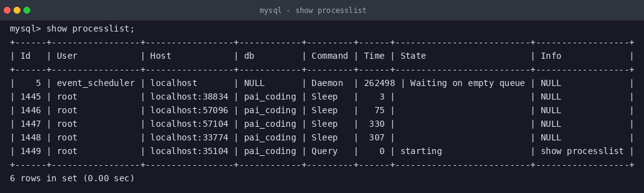Viewport: 644px width, 193px height.
Task: Click the time value '75'
Action: click(x=379, y=110)
